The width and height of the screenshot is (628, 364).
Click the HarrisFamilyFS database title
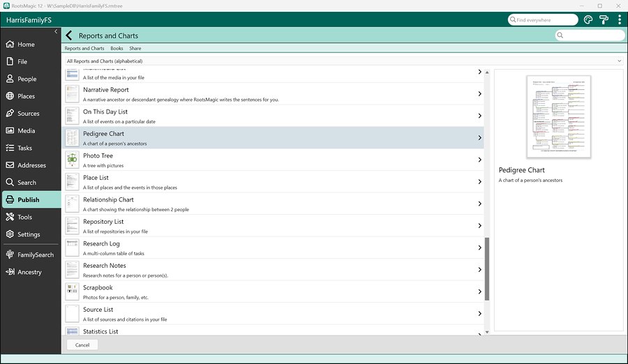[29, 20]
